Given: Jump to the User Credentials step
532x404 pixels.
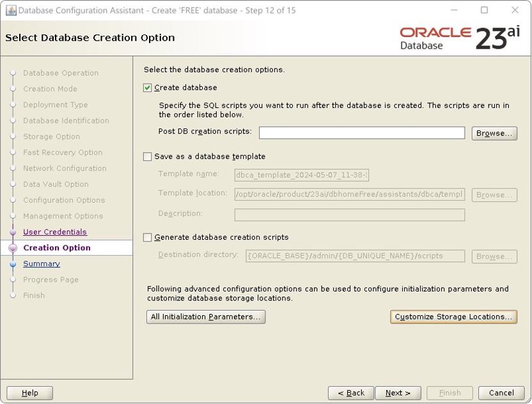Looking at the screenshot, I should coord(56,232).
